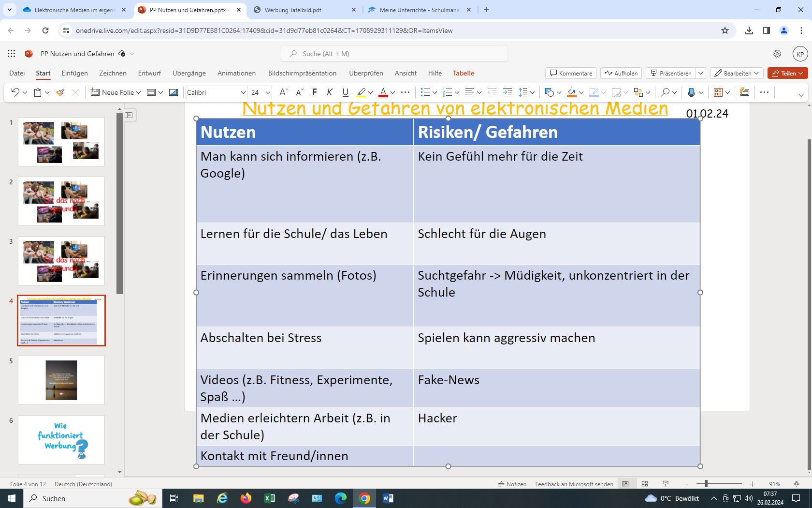Open the Designer icon in the toolbar
The width and height of the screenshot is (812, 508).
(744, 92)
